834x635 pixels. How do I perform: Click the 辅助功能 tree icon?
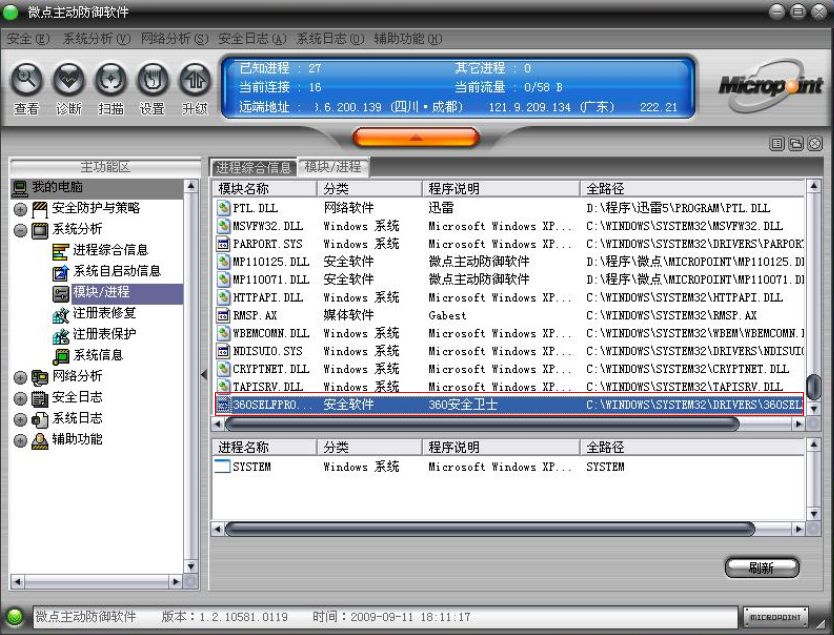pyautogui.click(x=40, y=440)
